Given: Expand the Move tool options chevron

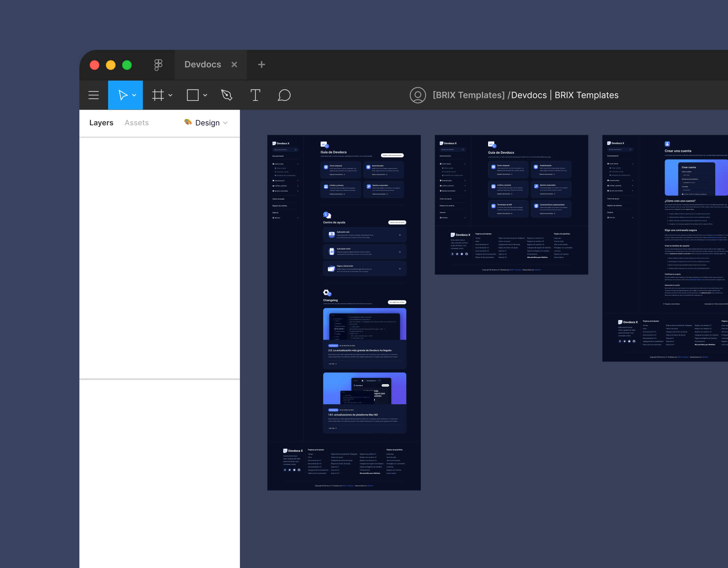Looking at the screenshot, I should click(134, 95).
